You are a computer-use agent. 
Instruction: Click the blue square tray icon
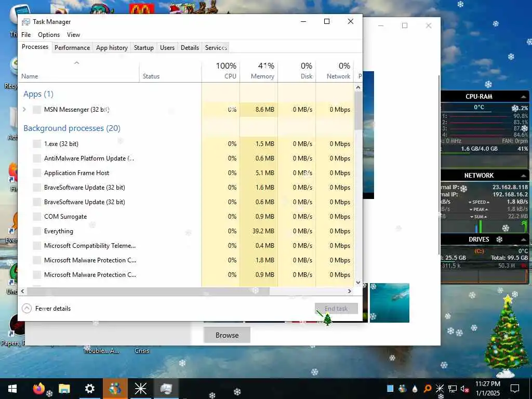tap(390, 389)
